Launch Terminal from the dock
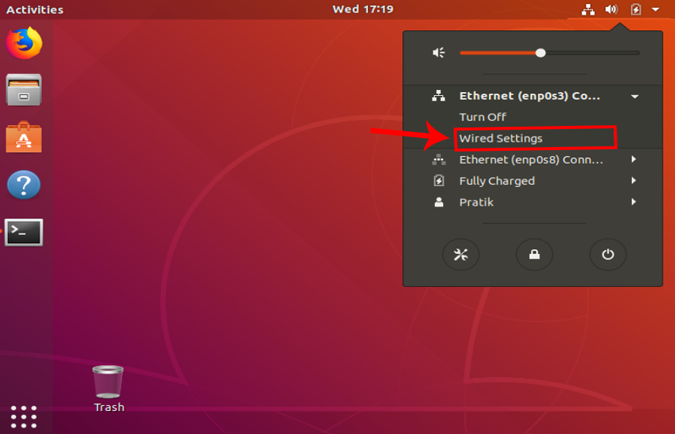Viewport: 675px width, 434px height. click(24, 232)
